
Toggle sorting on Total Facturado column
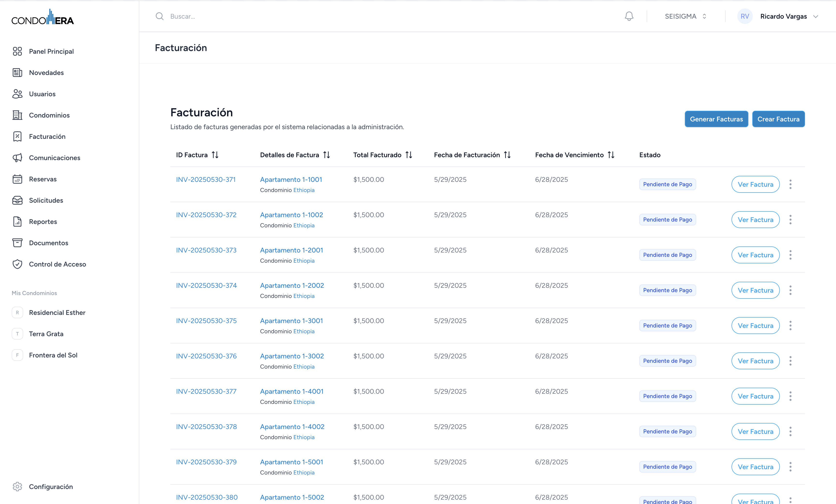[409, 155]
